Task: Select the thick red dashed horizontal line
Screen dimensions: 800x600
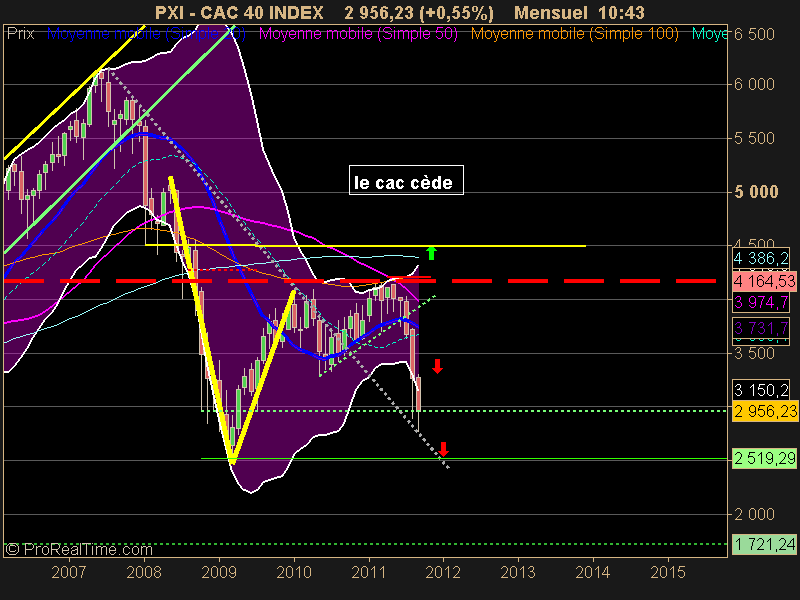Action: point(360,281)
